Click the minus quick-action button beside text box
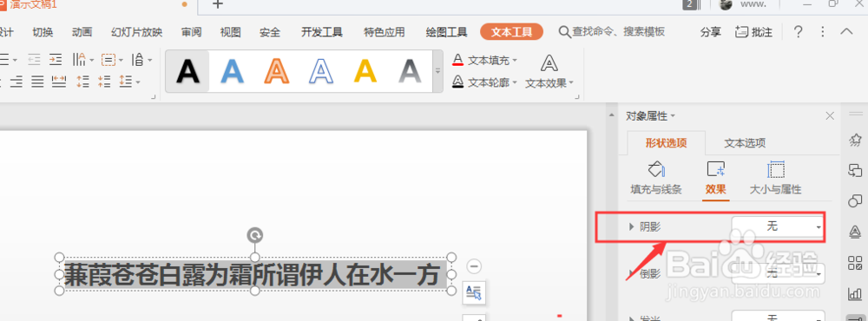Viewport: 868px width, 321px height. [x=474, y=266]
